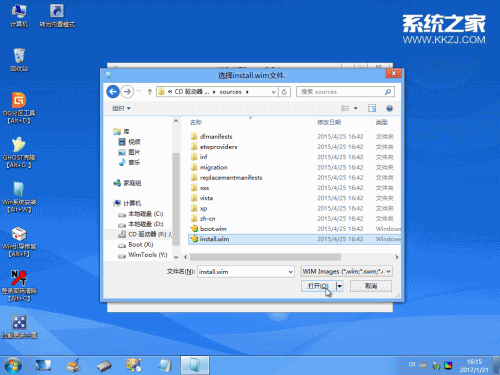This screenshot has width=500, height=375.
Task: Expand the file name combo box dropdown
Action: 290,272
